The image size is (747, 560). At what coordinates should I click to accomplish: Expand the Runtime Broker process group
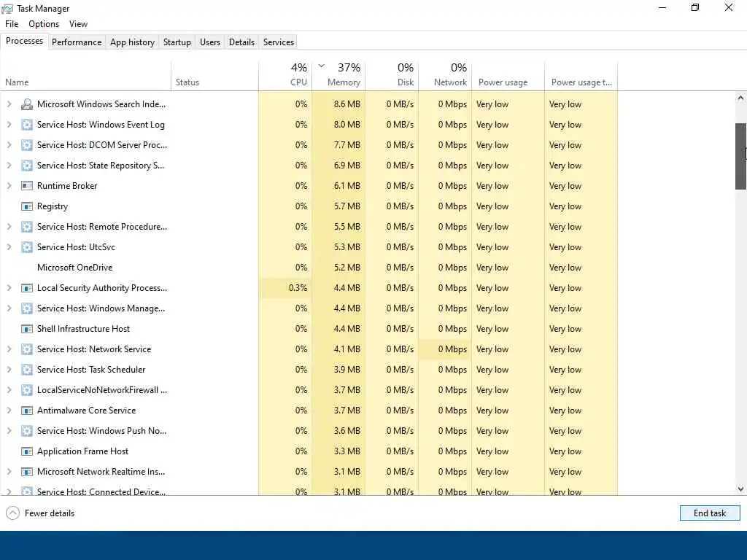(x=9, y=186)
